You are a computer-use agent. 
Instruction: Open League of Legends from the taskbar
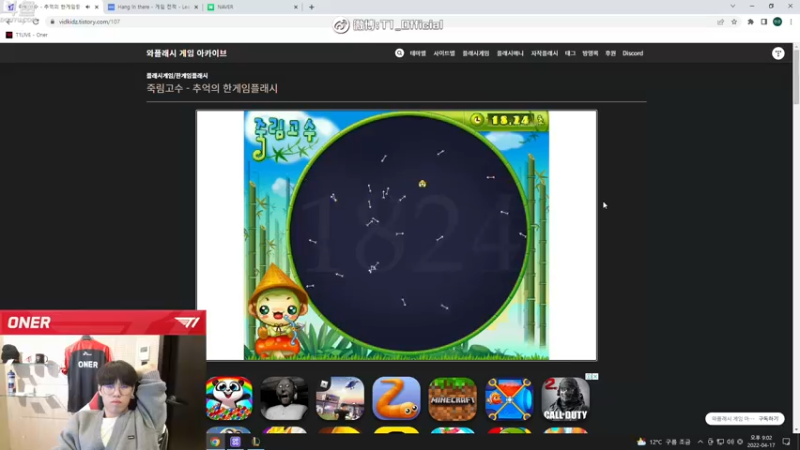point(256,442)
